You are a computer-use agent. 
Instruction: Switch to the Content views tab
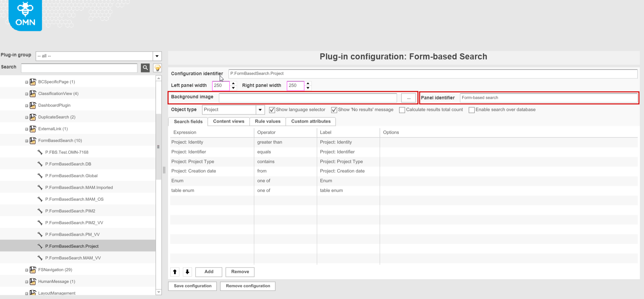[x=228, y=121]
